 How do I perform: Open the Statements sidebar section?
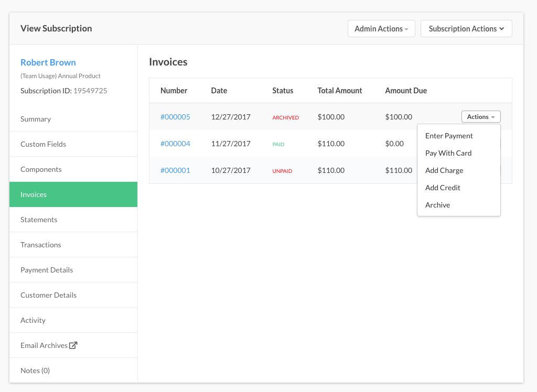pyautogui.click(x=73, y=220)
